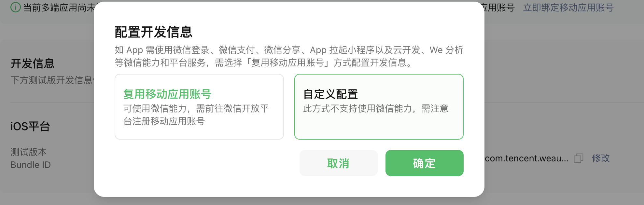Click the 下方测试版开发信息 subtitle text

pos(52,80)
